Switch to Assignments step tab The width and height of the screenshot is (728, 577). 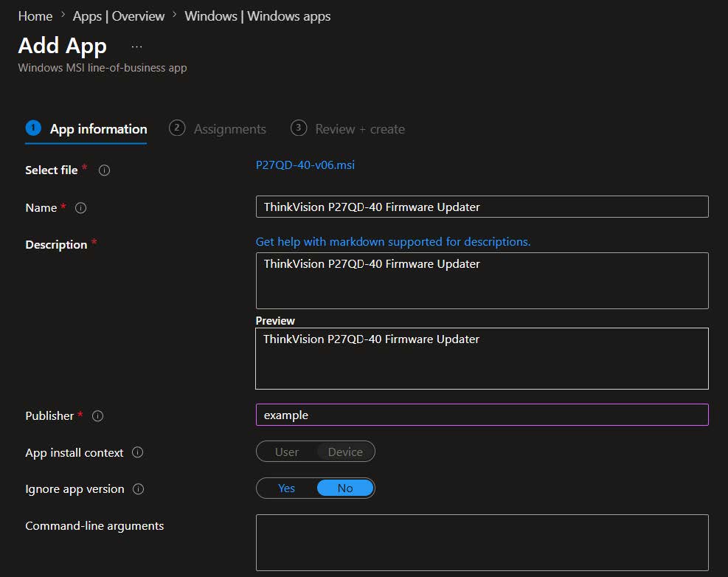pos(218,128)
